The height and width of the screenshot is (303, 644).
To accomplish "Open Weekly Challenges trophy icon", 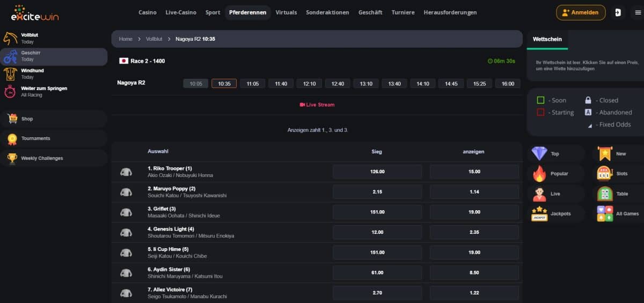I will pos(12,159).
